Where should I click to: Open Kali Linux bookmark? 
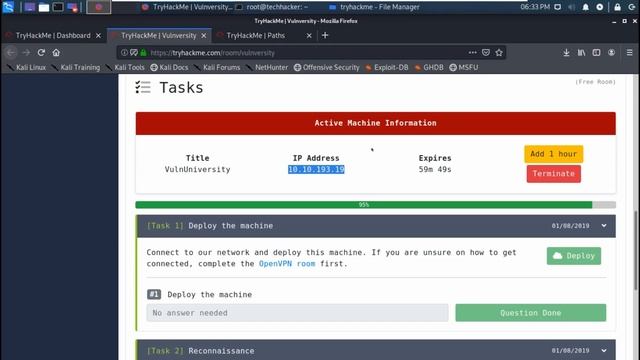pos(27,67)
